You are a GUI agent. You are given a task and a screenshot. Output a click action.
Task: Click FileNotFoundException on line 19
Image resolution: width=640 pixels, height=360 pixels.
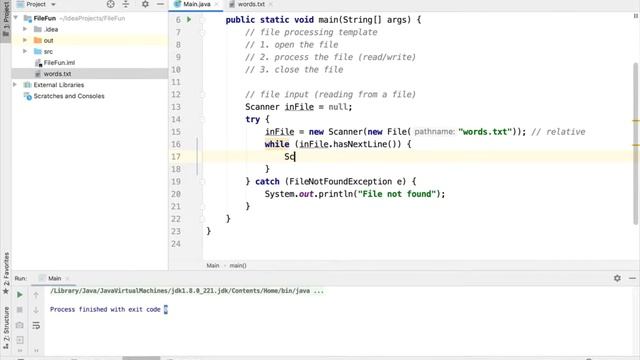(x=340, y=182)
